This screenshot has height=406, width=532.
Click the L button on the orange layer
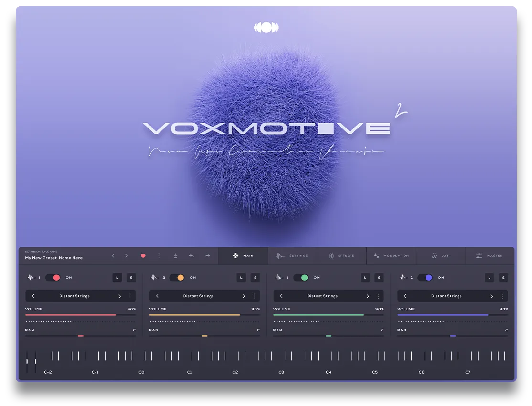point(241,278)
